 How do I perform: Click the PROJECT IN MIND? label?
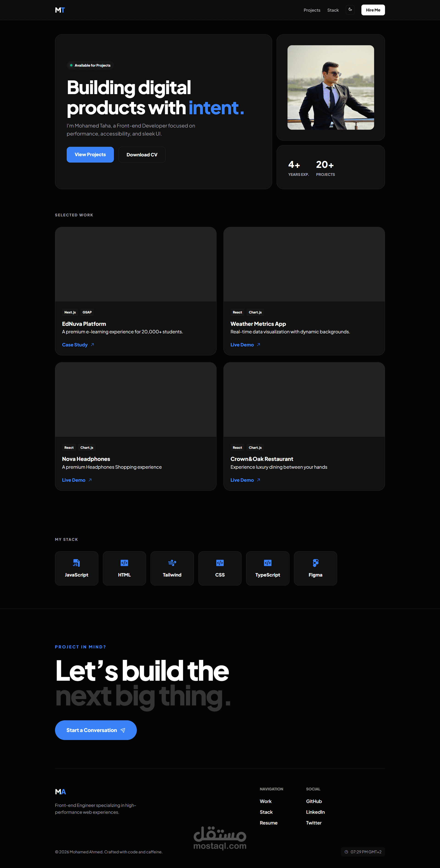click(80, 647)
